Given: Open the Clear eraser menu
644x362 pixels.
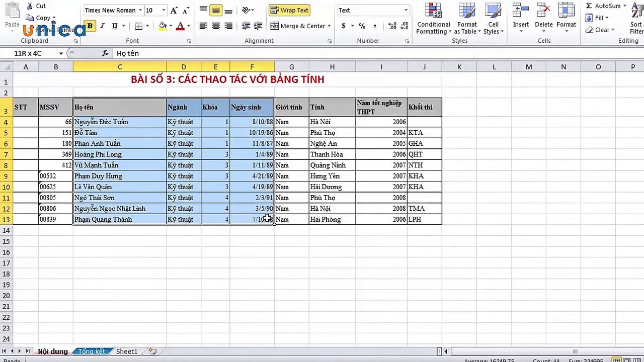Looking at the screenshot, I should (x=600, y=30).
